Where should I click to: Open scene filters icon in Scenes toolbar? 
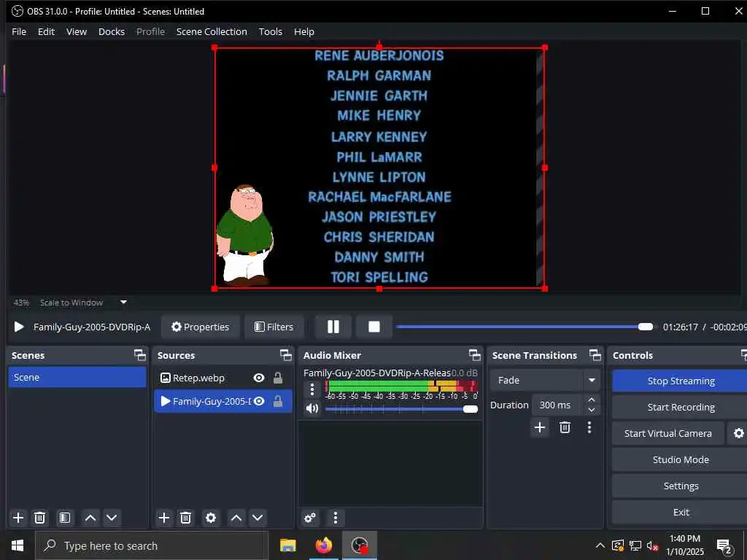pyautogui.click(x=65, y=518)
